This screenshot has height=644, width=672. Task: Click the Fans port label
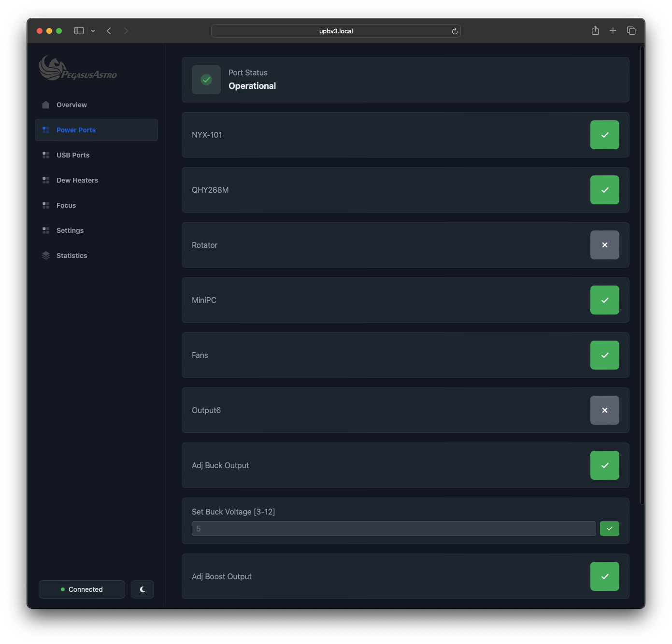click(x=200, y=355)
